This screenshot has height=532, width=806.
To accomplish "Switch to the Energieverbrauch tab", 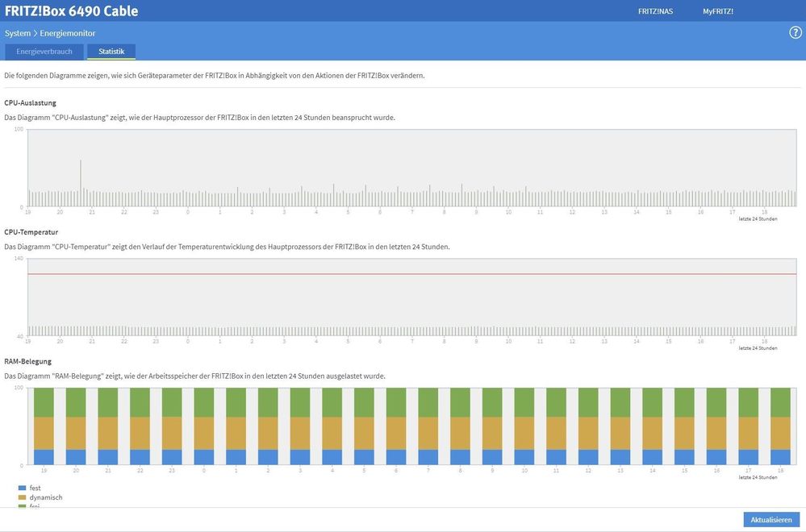I will point(44,52).
